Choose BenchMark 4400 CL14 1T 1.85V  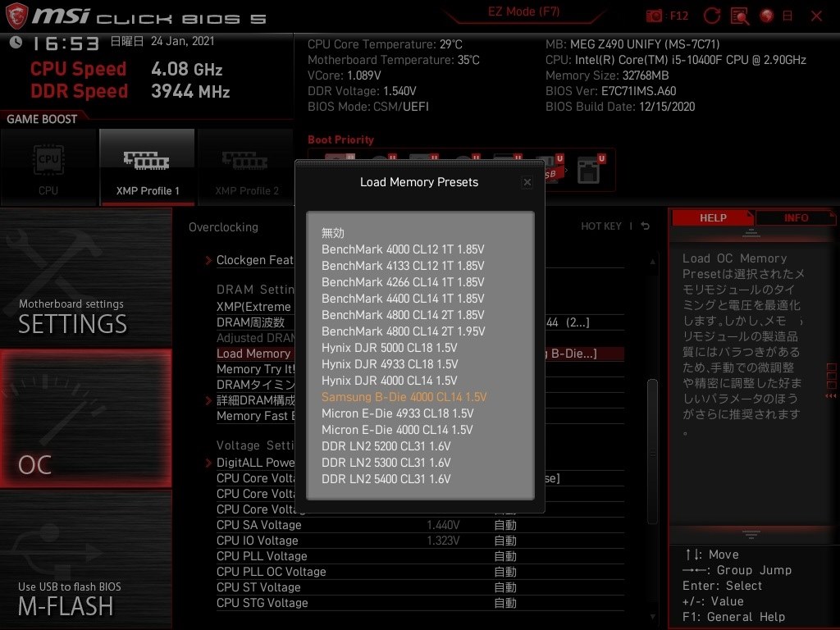[x=403, y=299]
